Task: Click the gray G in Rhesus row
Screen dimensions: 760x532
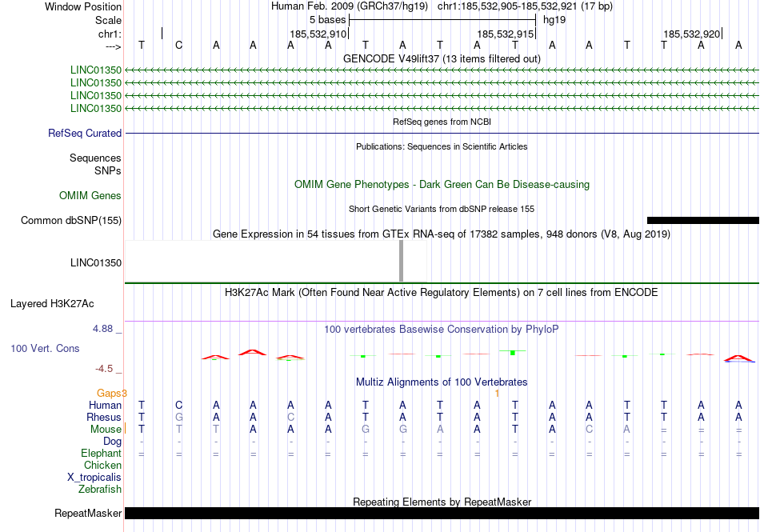Action: (x=179, y=417)
